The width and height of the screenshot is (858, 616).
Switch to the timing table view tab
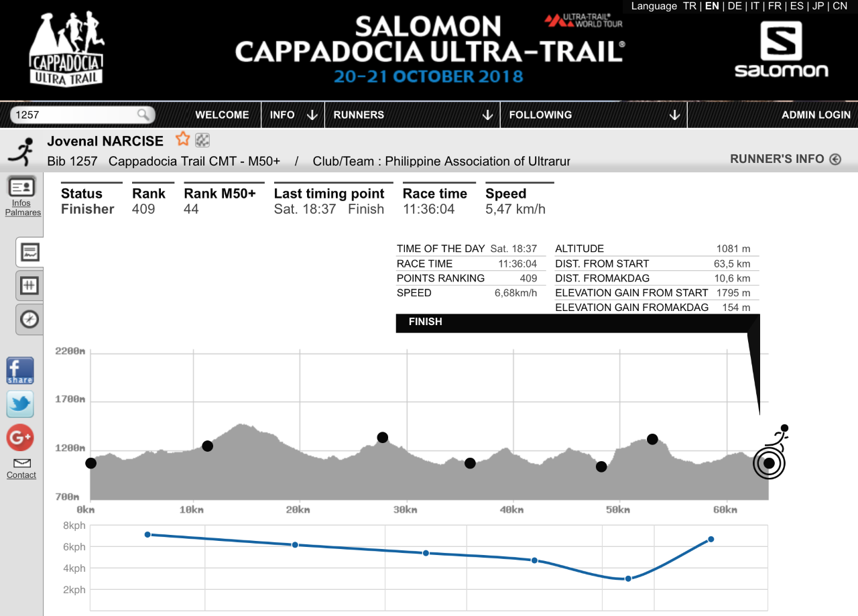point(29,286)
